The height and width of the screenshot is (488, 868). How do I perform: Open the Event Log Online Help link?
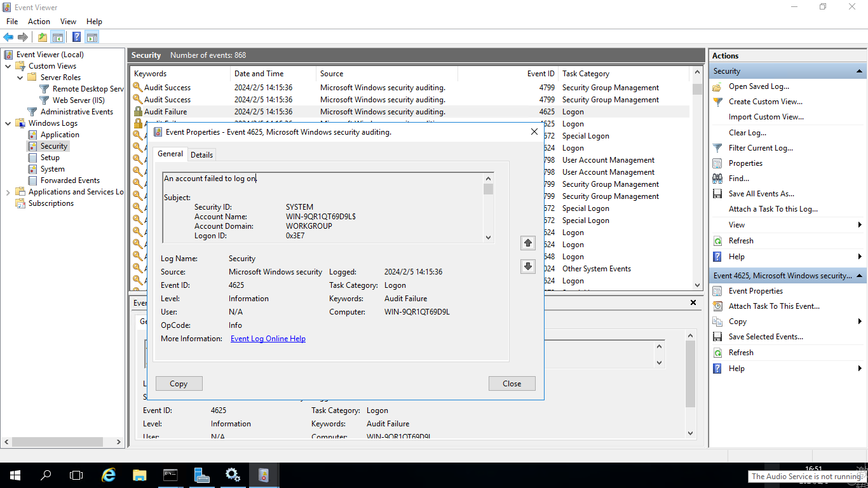point(268,339)
